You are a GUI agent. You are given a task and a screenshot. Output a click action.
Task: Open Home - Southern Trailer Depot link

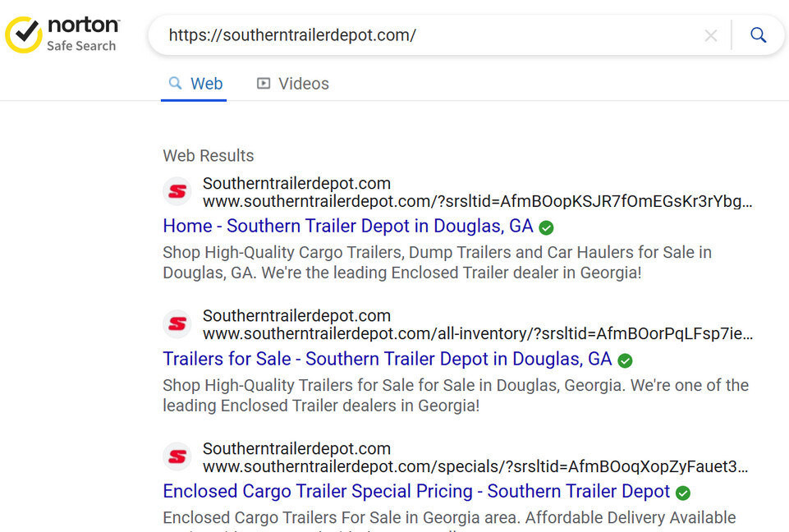[x=348, y=226]
